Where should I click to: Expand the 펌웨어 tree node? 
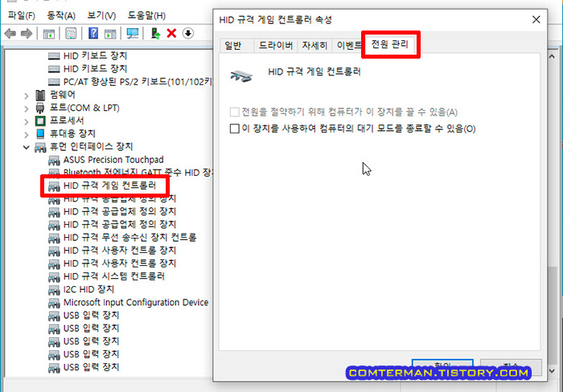coord(27,96)
